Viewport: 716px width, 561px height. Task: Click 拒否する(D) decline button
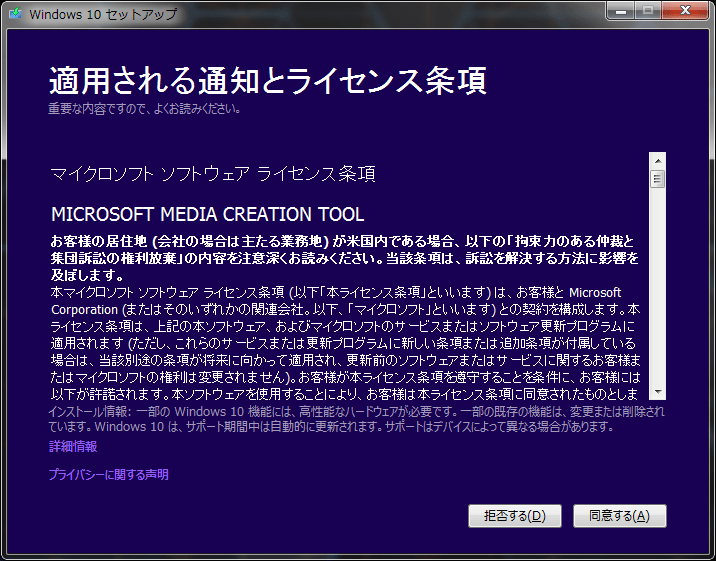[x=515, y=516]
